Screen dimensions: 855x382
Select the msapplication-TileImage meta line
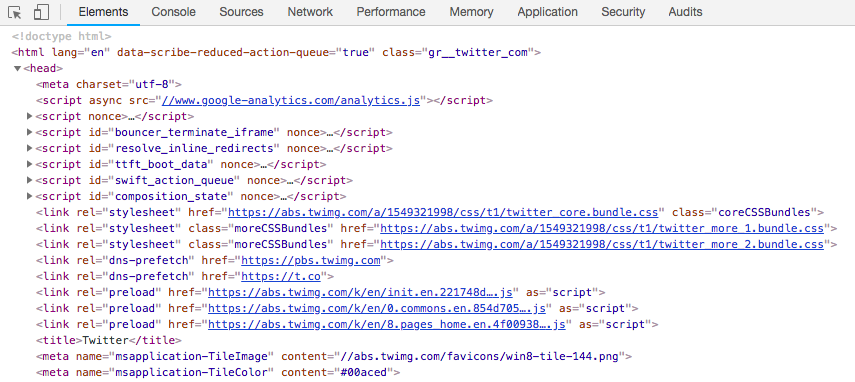tap(334, 356)
